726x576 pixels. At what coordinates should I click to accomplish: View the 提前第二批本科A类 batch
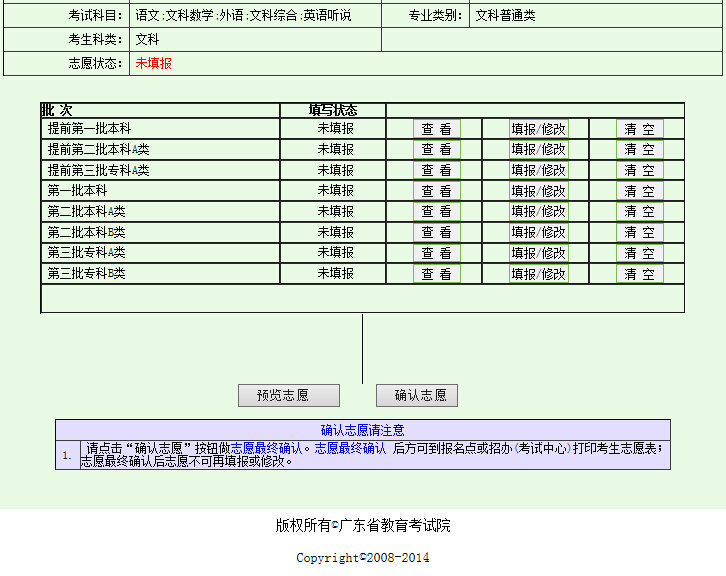pyautogui.click(x=436, y=150)
